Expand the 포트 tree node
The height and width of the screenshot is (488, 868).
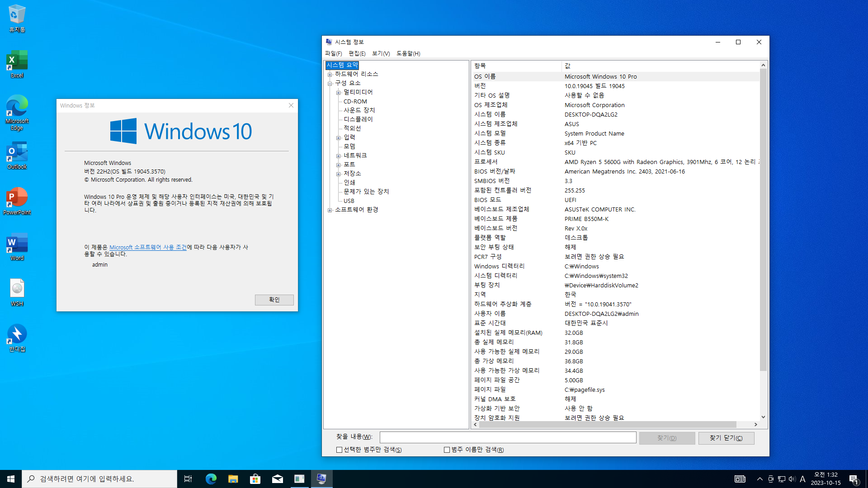(339, 165)
